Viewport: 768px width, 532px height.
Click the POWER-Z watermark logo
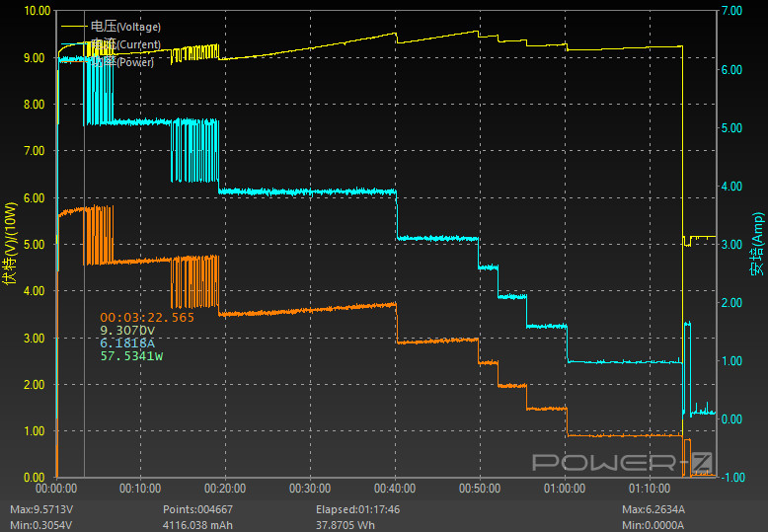(622, 463)
